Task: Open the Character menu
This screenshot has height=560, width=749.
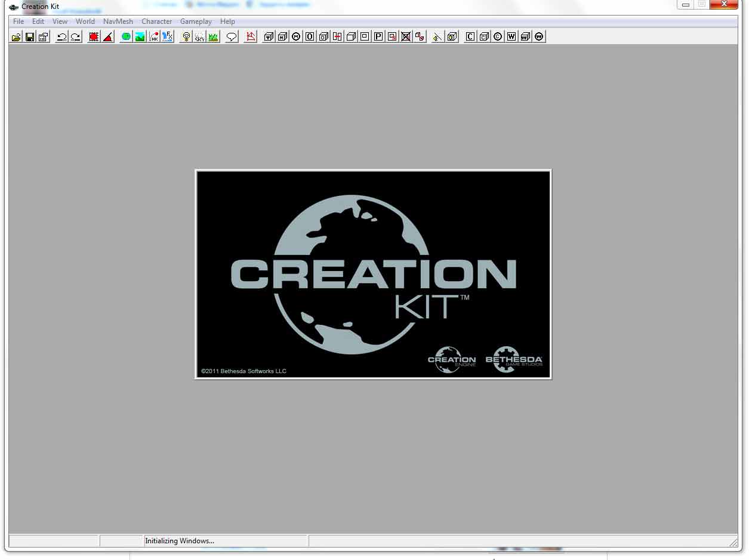Action: click(157, 21)
